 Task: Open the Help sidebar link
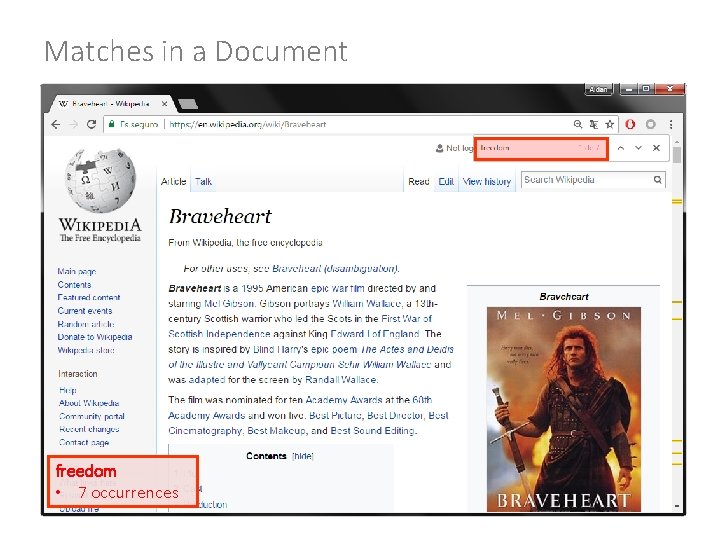[68, 390]
